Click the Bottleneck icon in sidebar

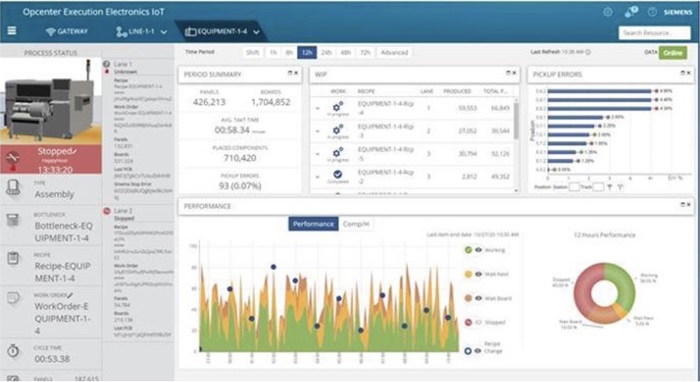coord(13,220)
